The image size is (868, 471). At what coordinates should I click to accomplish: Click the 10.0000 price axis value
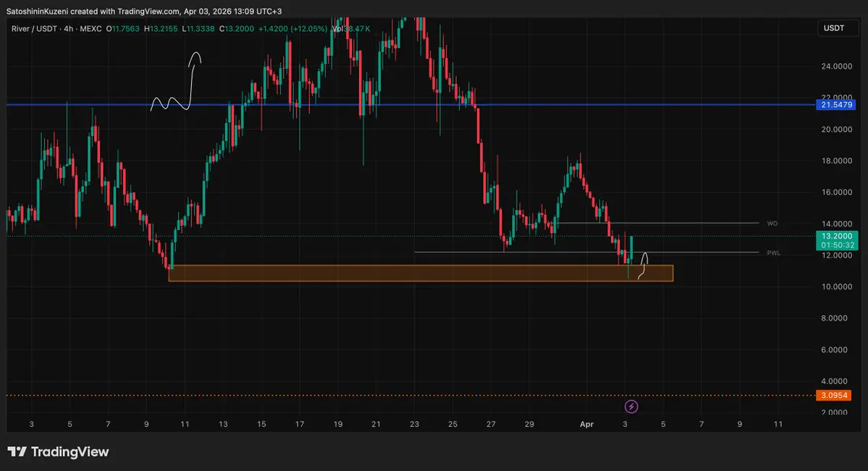click(x=836, y=287)
